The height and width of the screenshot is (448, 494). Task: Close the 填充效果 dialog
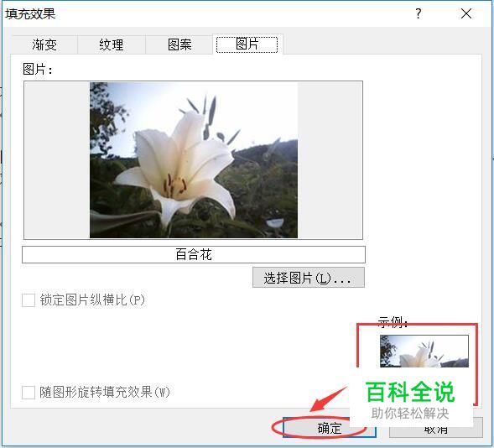(466, 13)
